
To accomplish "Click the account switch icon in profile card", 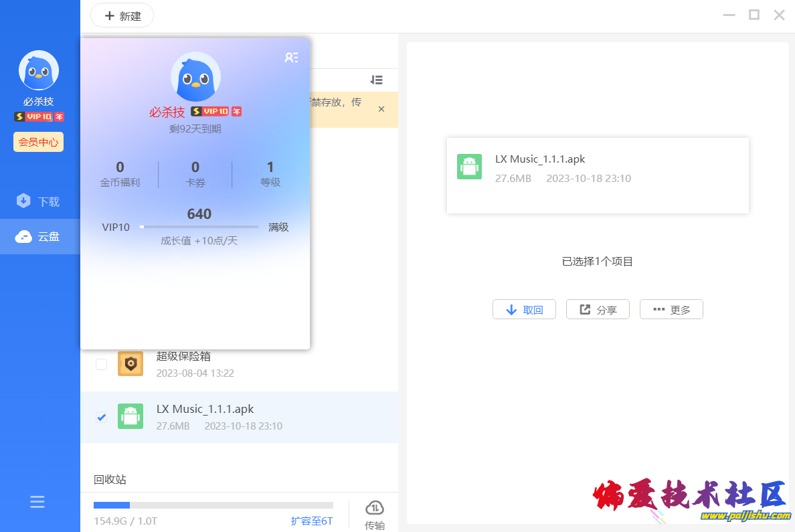I will click(291, 58).
